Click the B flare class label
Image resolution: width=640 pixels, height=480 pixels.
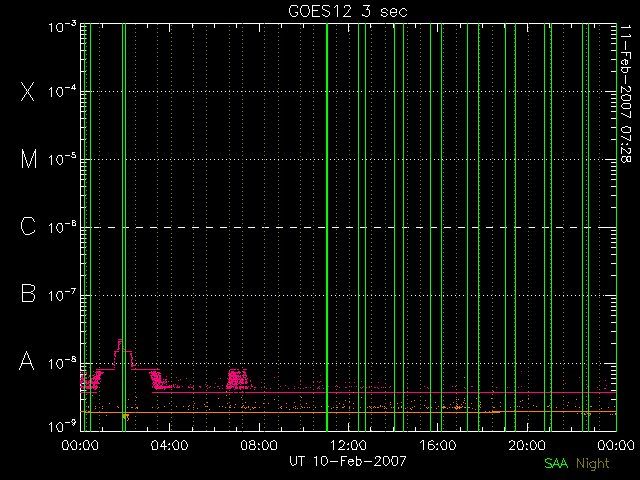click(x=28, y=293)
